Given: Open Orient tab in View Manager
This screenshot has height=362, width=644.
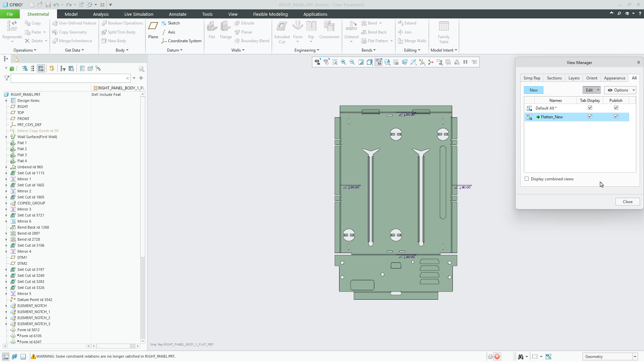Looking at the screenshot, I should (x=592, y=78).
